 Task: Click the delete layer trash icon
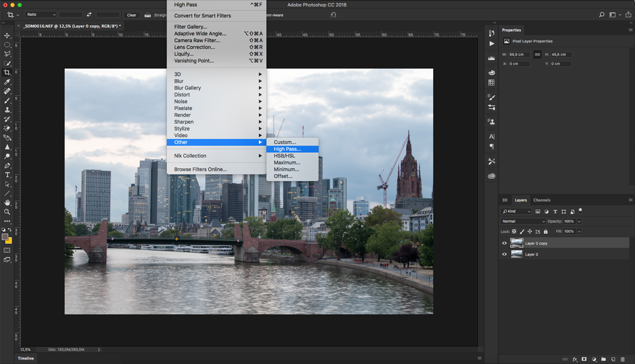click(x=623, y=359)
